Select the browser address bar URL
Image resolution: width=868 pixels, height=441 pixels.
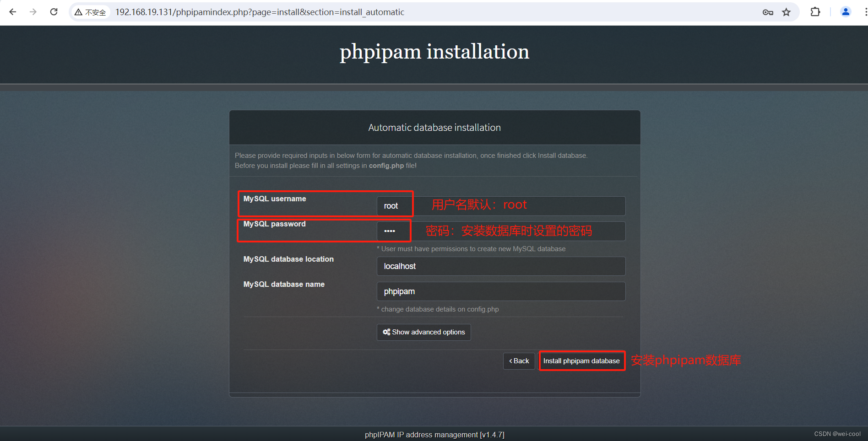coord(260,12)
